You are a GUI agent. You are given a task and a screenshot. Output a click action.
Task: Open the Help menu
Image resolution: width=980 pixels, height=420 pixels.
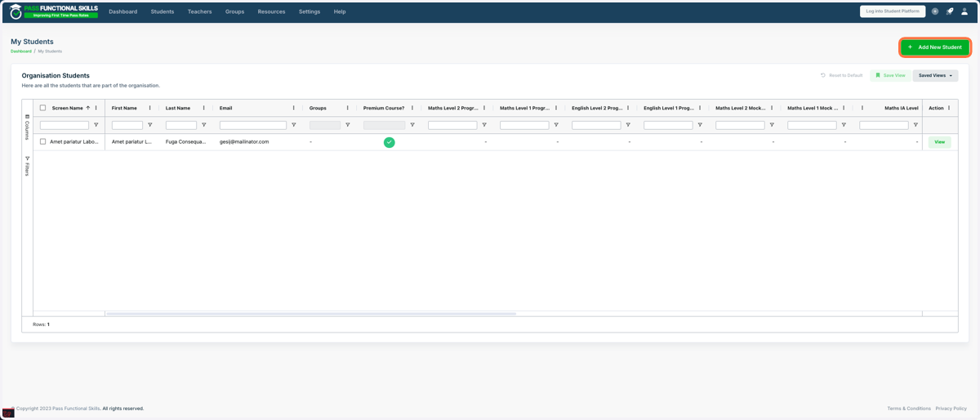click(340, 11)
